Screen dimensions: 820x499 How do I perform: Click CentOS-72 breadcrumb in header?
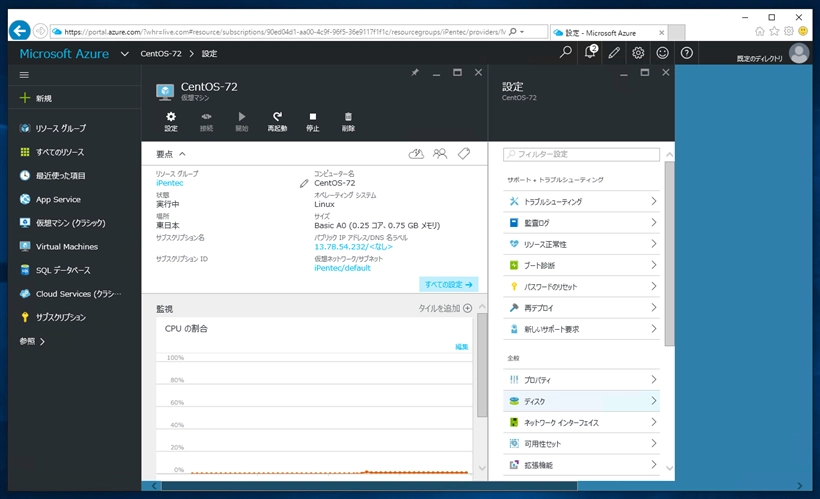161,53
